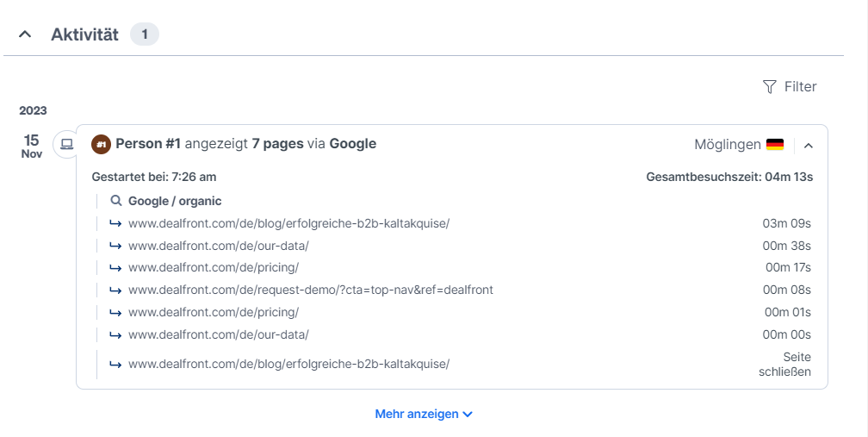Open the Filter funnel icon
Screen dimensions: 868x437
pyautogui.click(x=770, y=87)
